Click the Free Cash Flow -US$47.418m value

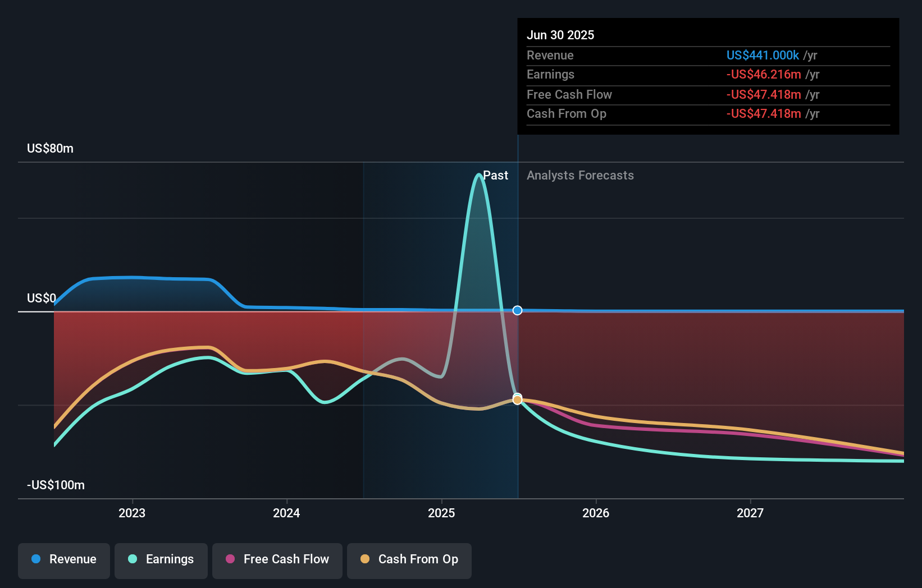click(x=764, y=94)
